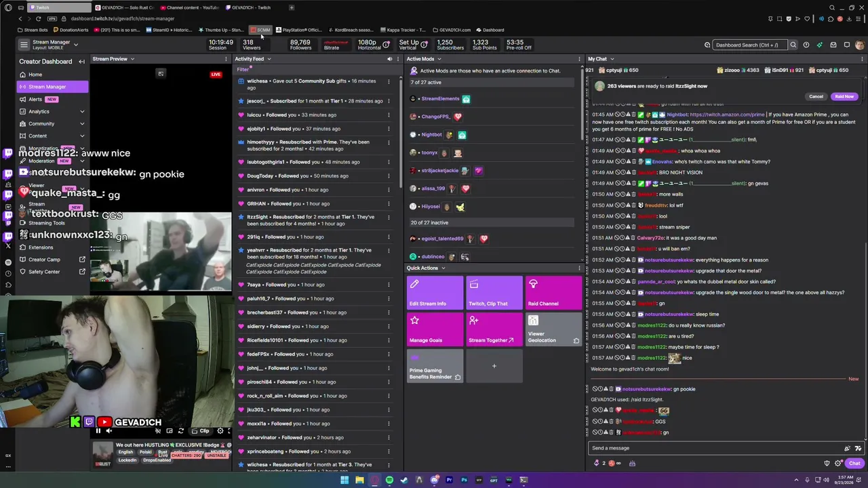
Task: Open the Help icon in the top bar
Action: (x=806, y=45)
